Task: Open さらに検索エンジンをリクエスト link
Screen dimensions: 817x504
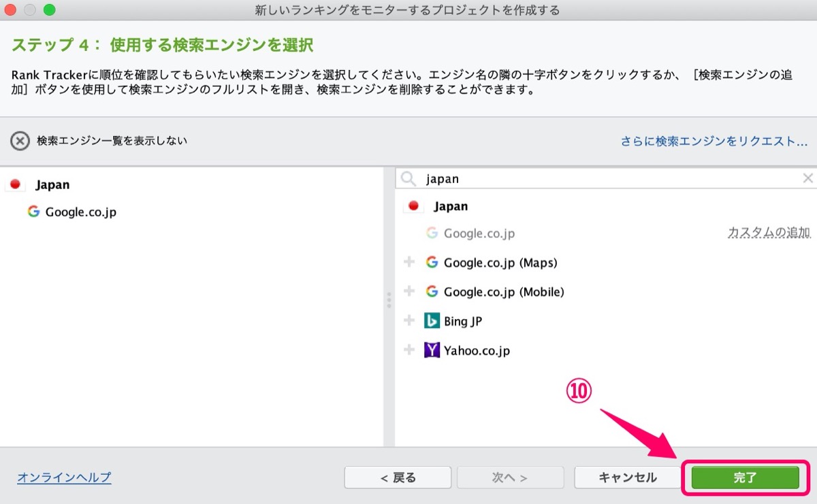Action: (x=714, y=141)
